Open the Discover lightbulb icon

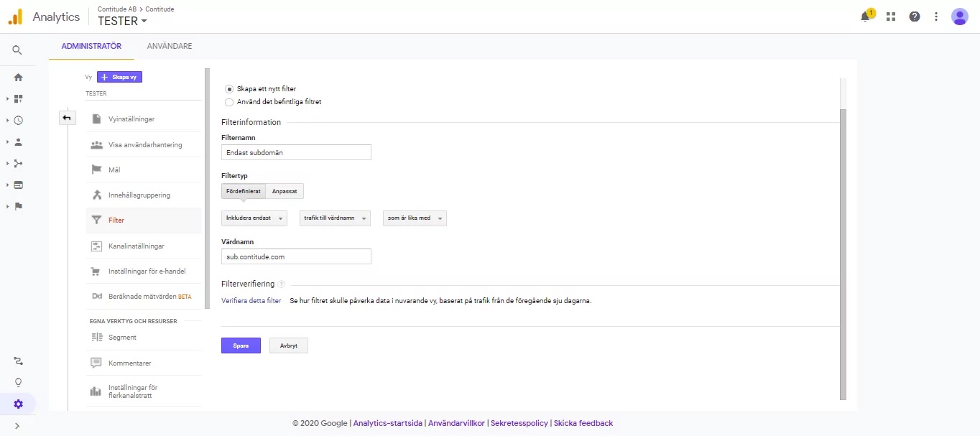[x=18, y=382]
